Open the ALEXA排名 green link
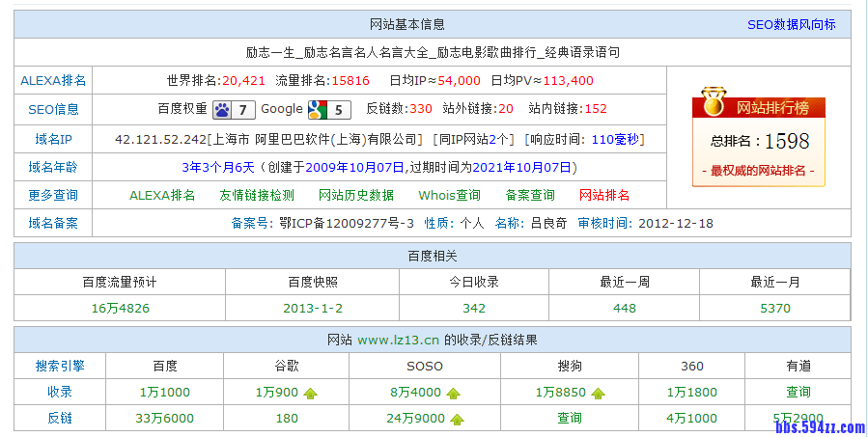Screen dimensions: 868x437 (x=162, y=195)
